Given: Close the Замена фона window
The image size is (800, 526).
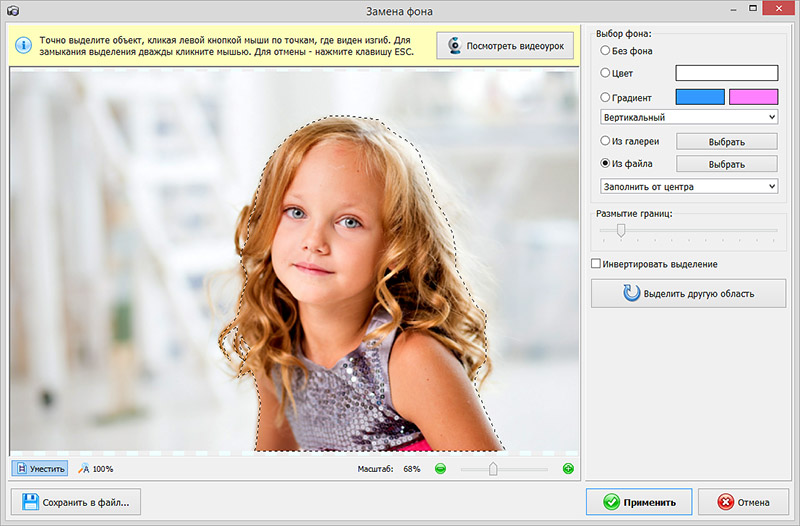Looking at the screenshot, I should pyautogui.click(x=779, y=8).
